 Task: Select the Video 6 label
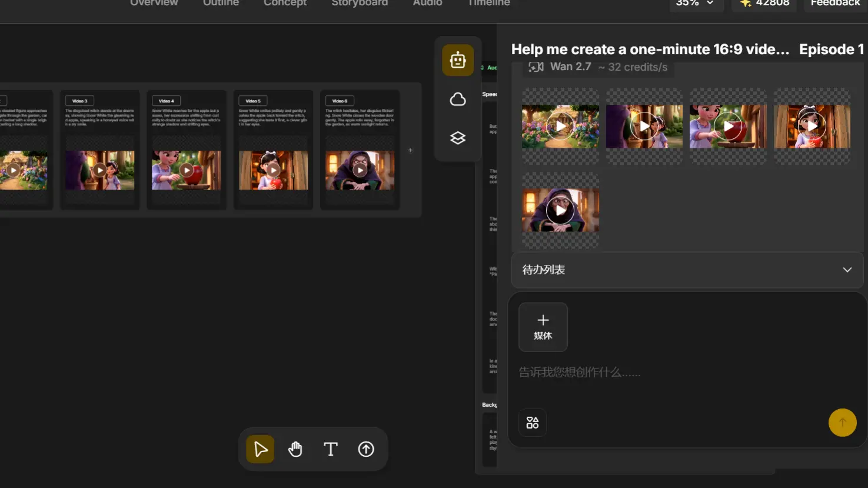tap(340, 101)
